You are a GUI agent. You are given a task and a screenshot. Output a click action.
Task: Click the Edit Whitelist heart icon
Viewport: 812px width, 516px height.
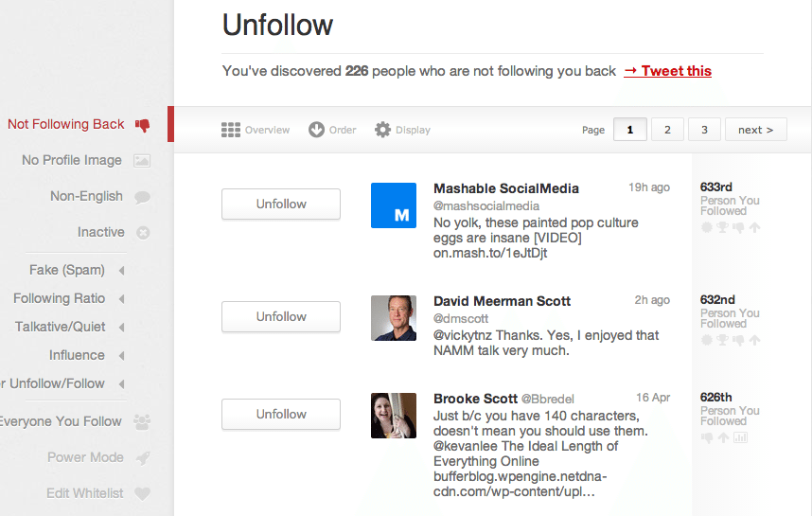tap(142, 494)
